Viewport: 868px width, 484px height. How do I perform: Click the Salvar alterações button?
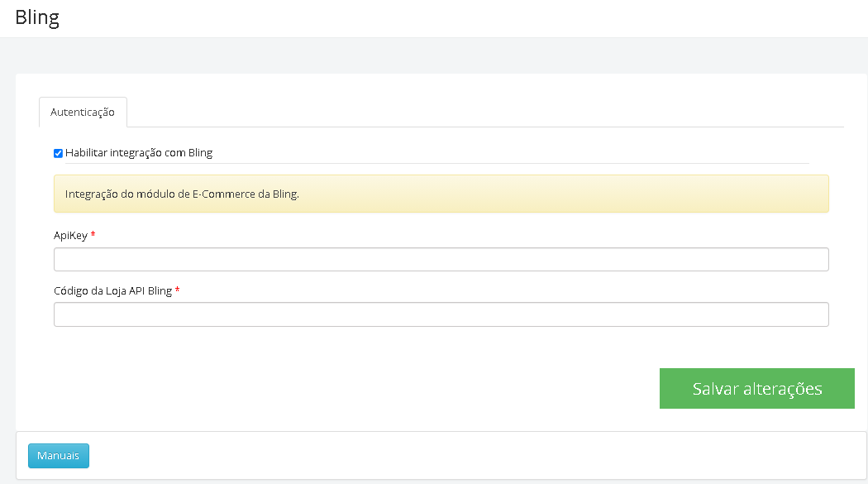pos(756,388)
